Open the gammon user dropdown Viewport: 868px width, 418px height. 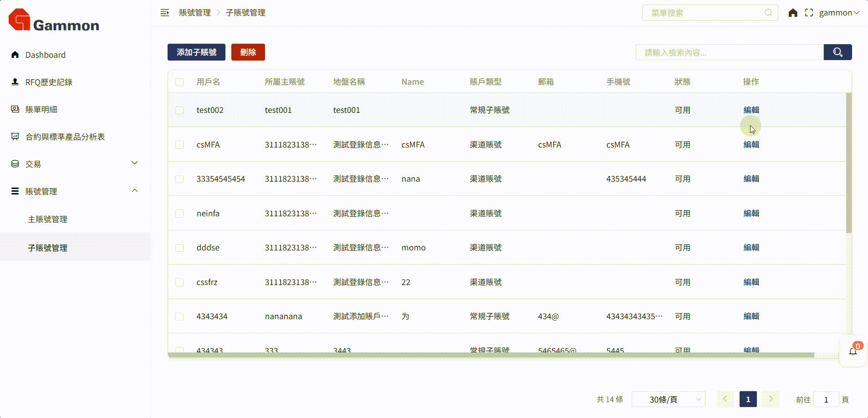pos(839,13)
